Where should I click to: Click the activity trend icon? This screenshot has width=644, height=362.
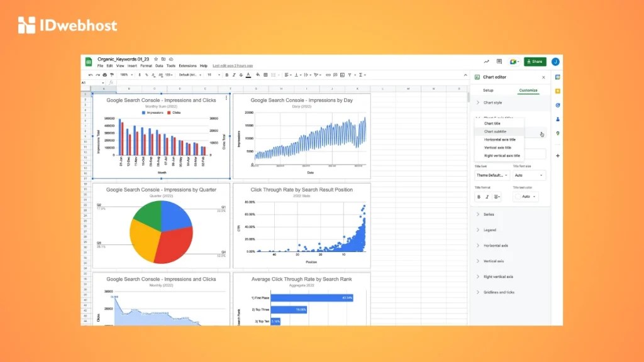[x=486, y=62]
